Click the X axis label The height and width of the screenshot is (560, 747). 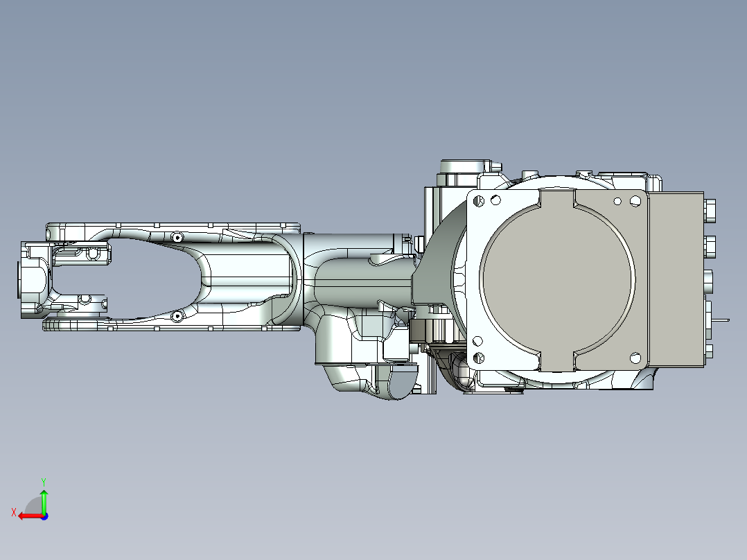tap(14, 511)
